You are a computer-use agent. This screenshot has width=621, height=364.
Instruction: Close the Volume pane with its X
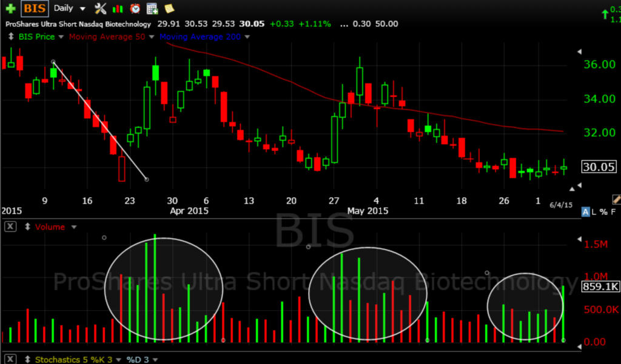(x=10, y=227)
